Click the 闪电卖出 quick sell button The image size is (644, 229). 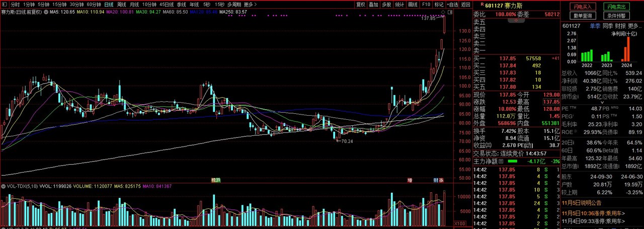617,7
